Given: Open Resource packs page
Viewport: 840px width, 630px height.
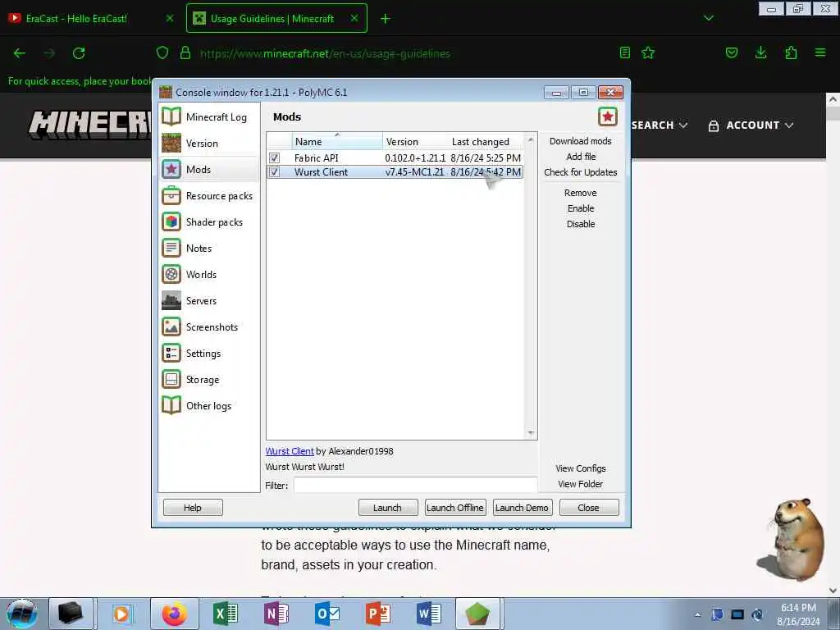Looking at the screenshot, I should tap(209, 195).
